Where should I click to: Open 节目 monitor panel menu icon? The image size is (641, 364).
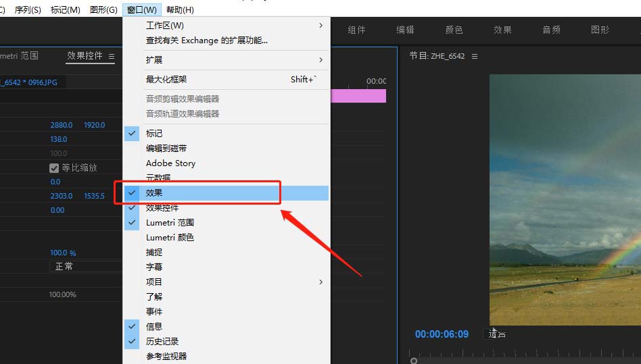(475, 56)
